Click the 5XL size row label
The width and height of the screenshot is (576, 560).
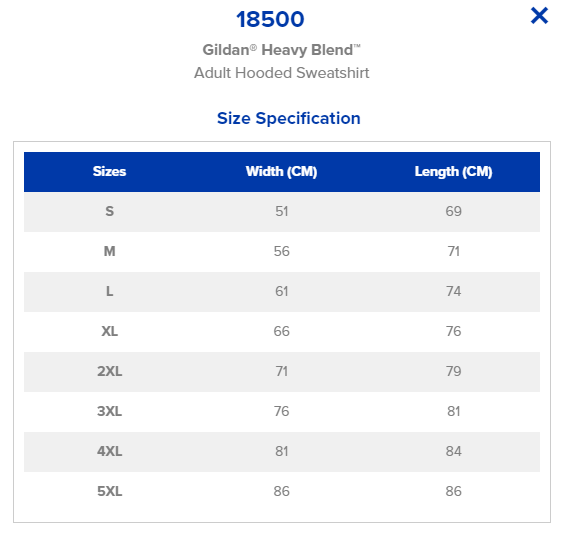tap(109, 491)
